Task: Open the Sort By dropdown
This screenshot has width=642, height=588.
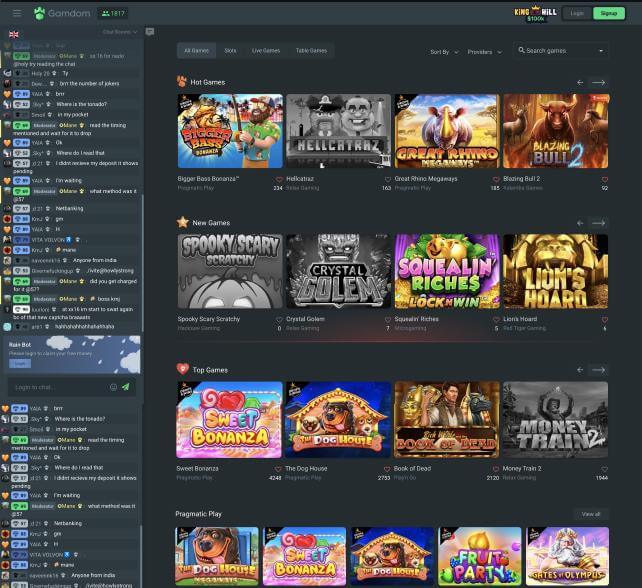Action: point(444,52)
